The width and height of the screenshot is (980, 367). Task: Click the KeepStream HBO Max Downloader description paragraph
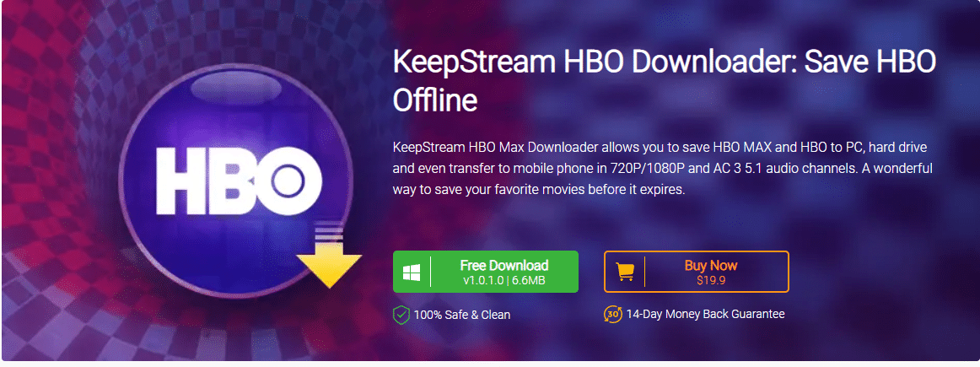663,170
